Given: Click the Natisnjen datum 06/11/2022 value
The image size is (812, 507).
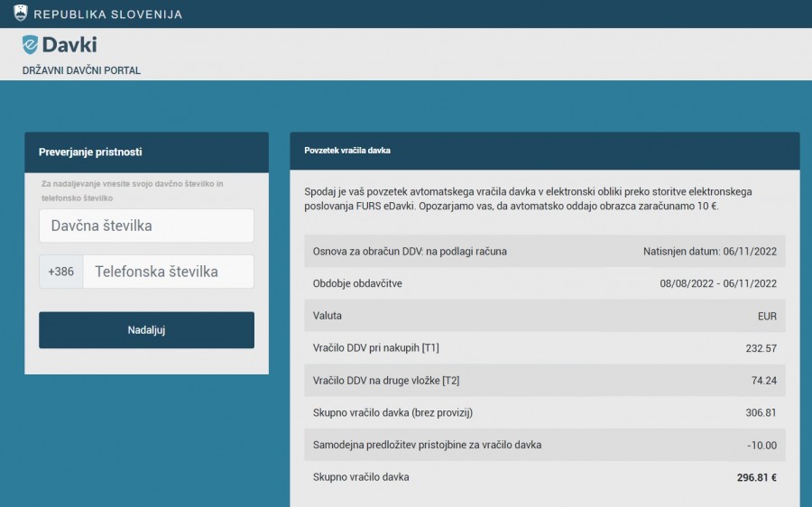Looking at the screenshot, I should point(709,252).
